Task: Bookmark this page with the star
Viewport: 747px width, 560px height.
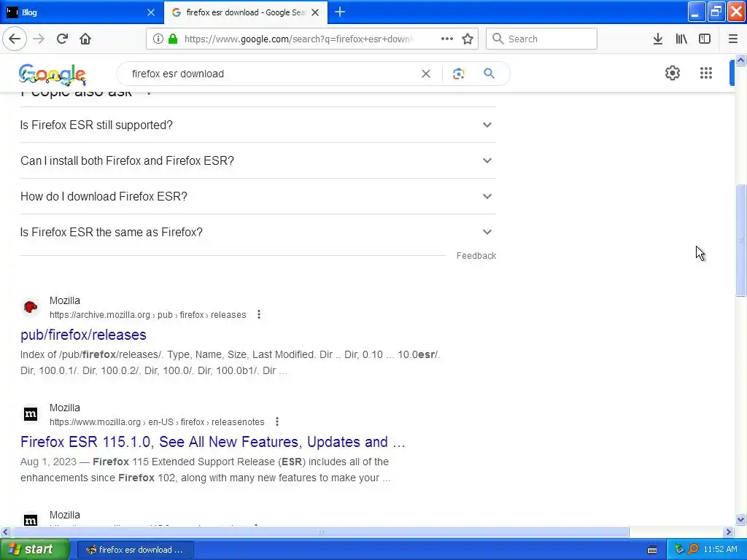Action: [x=468, y=39]
